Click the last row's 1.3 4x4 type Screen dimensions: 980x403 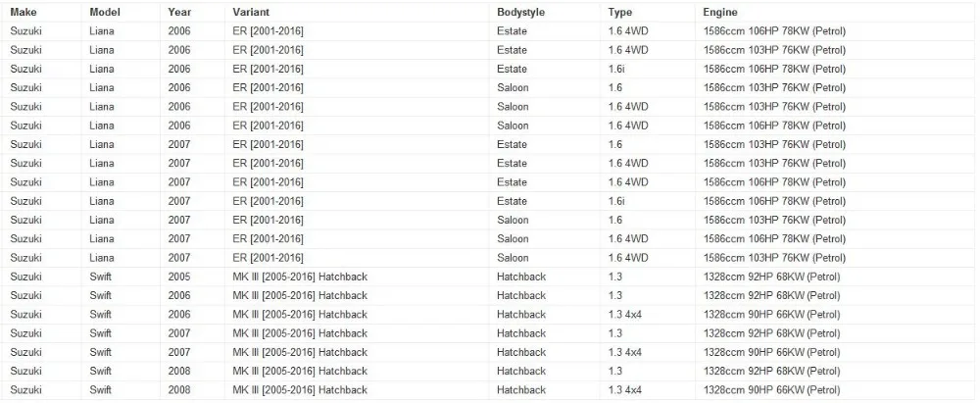pyautogui.click(x=625, y=390)
